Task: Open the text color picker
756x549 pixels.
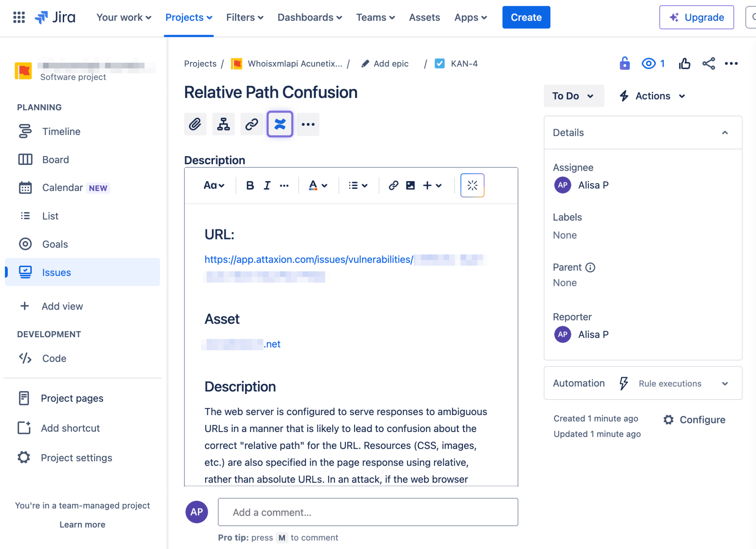Action: 318,185
